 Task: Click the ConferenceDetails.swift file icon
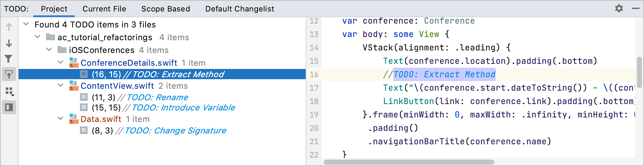tap(74, 63)
